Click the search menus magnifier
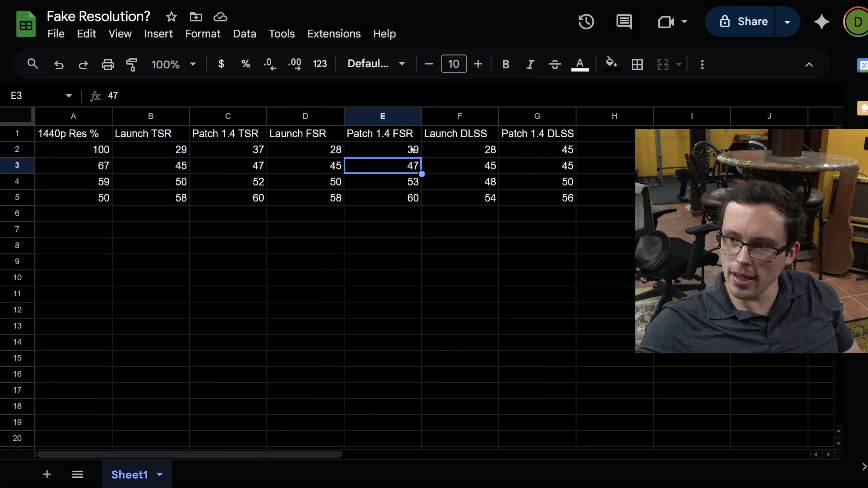Viewport: 868px width, 488px height. [x=33, y=64]
